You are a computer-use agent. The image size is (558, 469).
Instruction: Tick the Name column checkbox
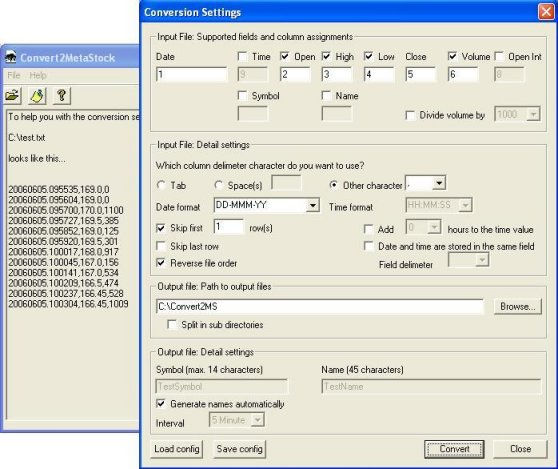coord(326,95)
